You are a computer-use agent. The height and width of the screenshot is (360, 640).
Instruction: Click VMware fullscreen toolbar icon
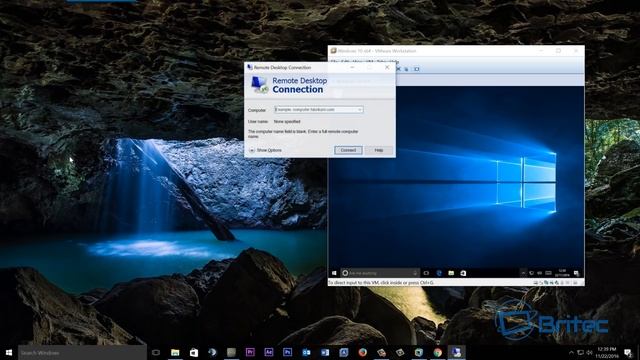pos(417,69)
